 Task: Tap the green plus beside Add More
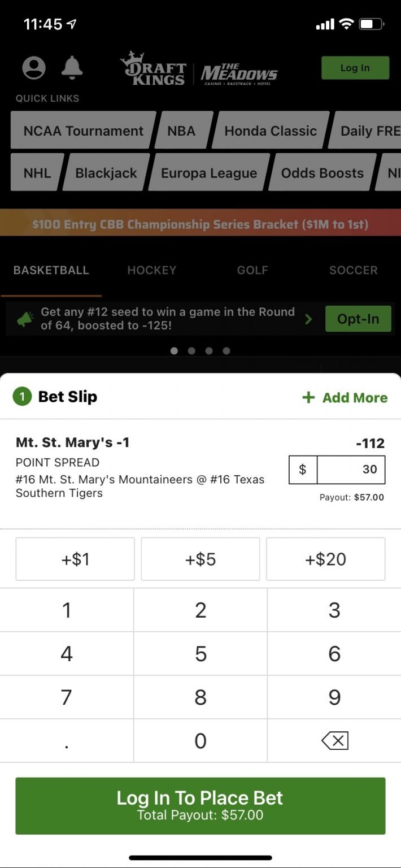pyautogui.click(x=308, y=398)
